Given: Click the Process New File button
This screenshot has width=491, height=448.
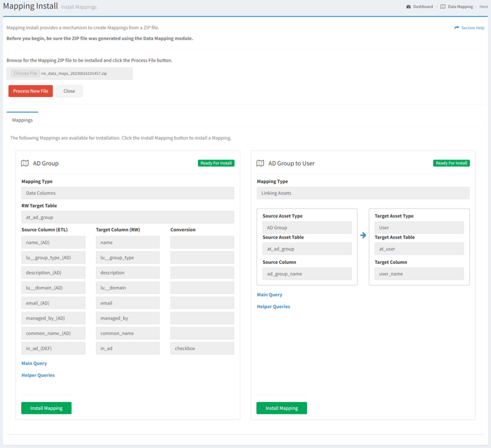Looking at the screenshot, I should pos(30,91).
